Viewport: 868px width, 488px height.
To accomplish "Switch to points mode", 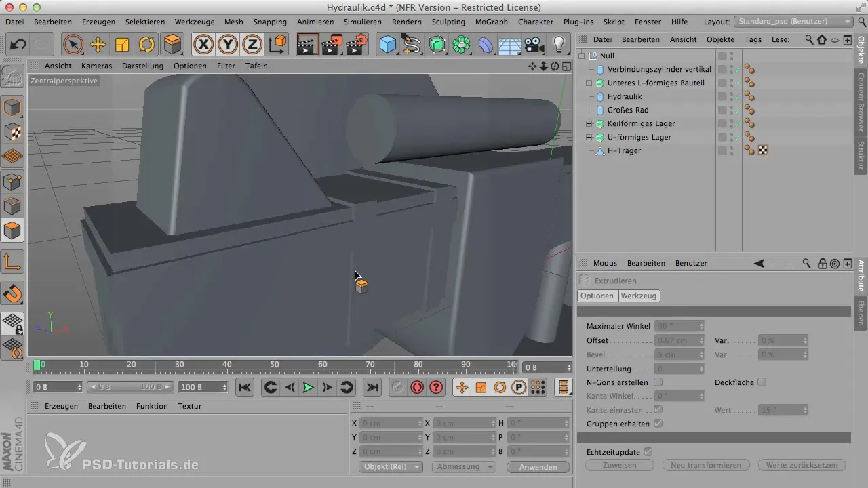I will pyautogui.click(x=13, y=182).
